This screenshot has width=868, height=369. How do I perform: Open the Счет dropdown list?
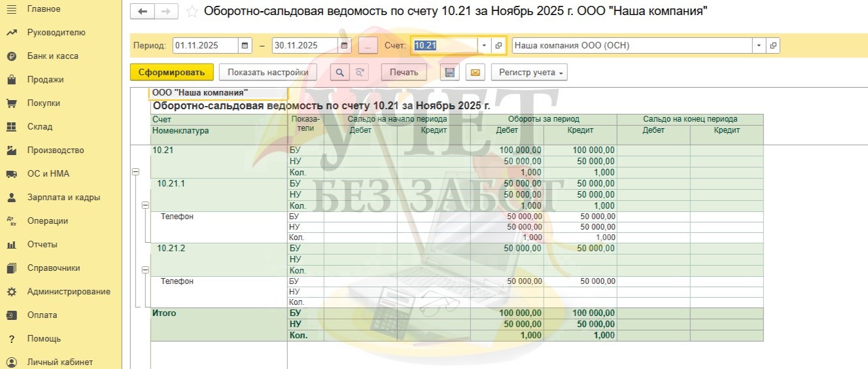[x=484, y=46]
